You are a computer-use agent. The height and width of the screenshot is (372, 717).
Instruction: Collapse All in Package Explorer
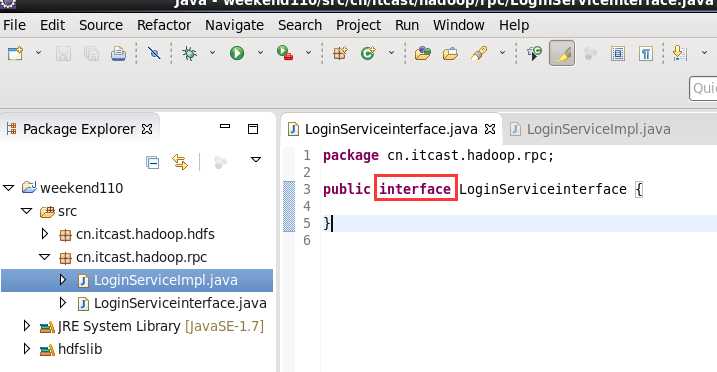(152, 162)
